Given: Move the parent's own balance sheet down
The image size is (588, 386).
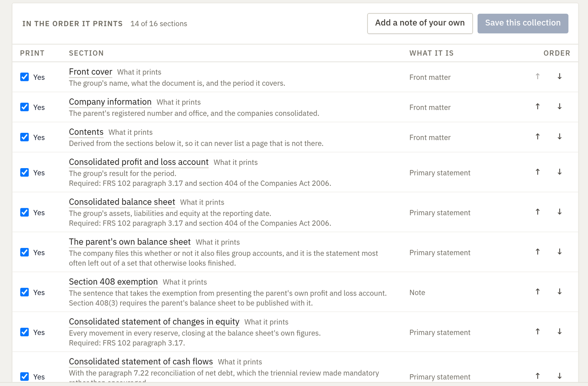Looking at the screenshot, I should tap(559, 252).
